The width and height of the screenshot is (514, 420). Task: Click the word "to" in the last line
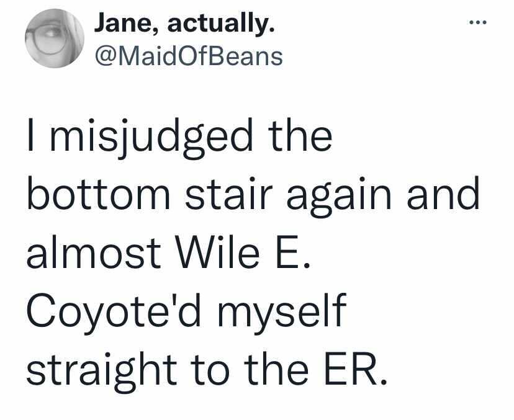pos(210,371)
